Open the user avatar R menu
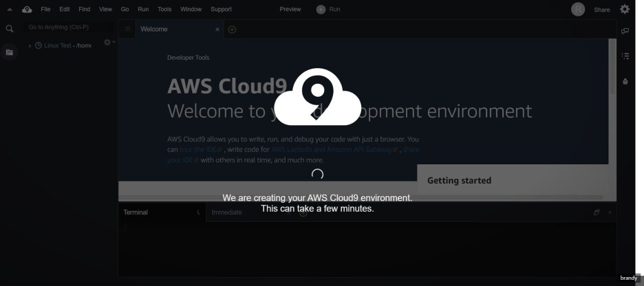 578,10
